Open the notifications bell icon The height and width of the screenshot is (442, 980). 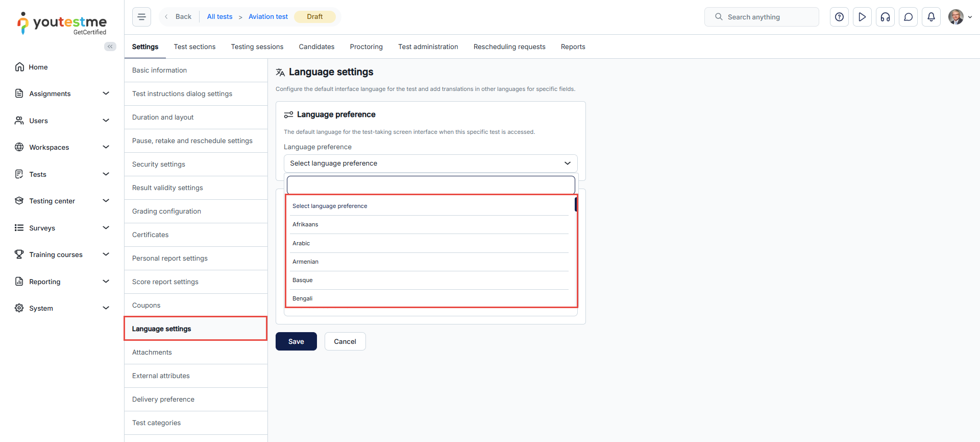tap(931, 17)
